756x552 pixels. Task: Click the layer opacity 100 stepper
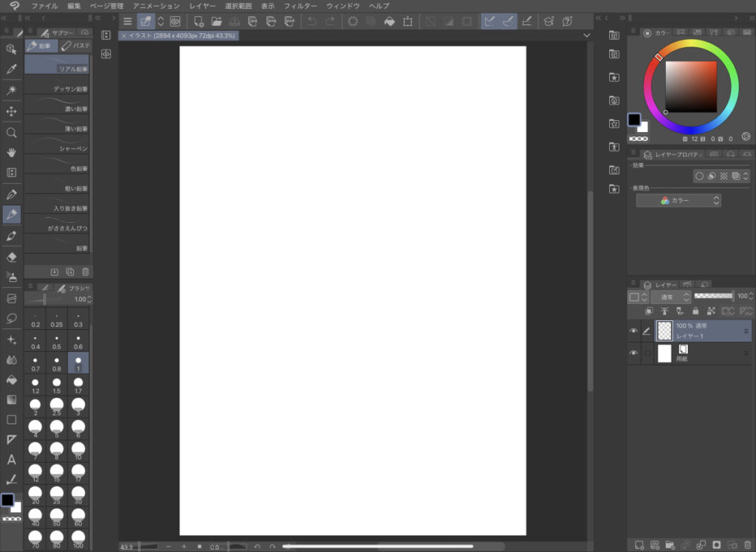pos(751,296)
